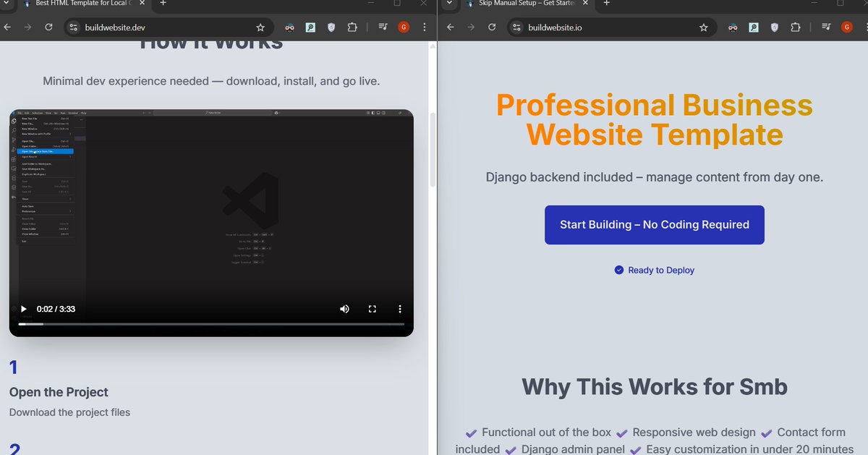Screen dimensions: 868x455
Task: Click the disguise-face extension icon
Action: click(289, 27)
